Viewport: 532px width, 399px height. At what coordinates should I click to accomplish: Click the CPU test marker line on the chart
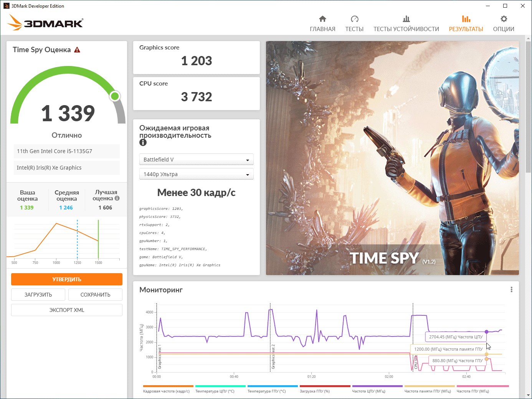coord(413,338)
